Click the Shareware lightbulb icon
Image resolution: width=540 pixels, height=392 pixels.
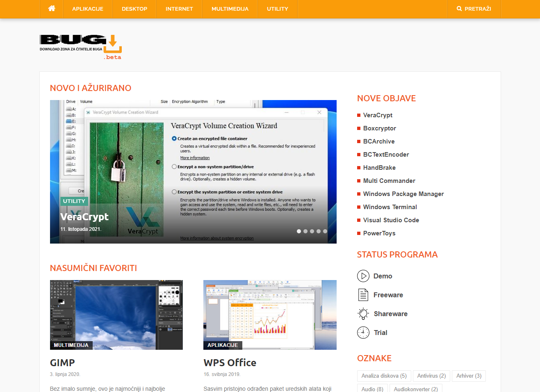click(x=363, y=314)
